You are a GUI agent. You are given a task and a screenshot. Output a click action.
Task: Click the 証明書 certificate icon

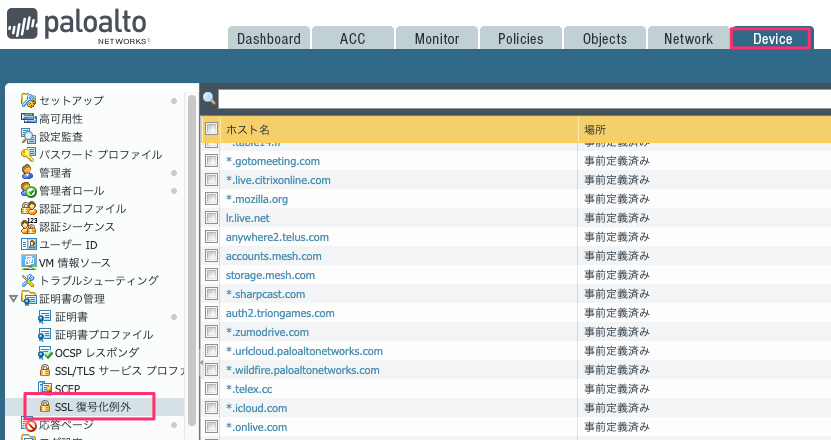coord(45,316)
